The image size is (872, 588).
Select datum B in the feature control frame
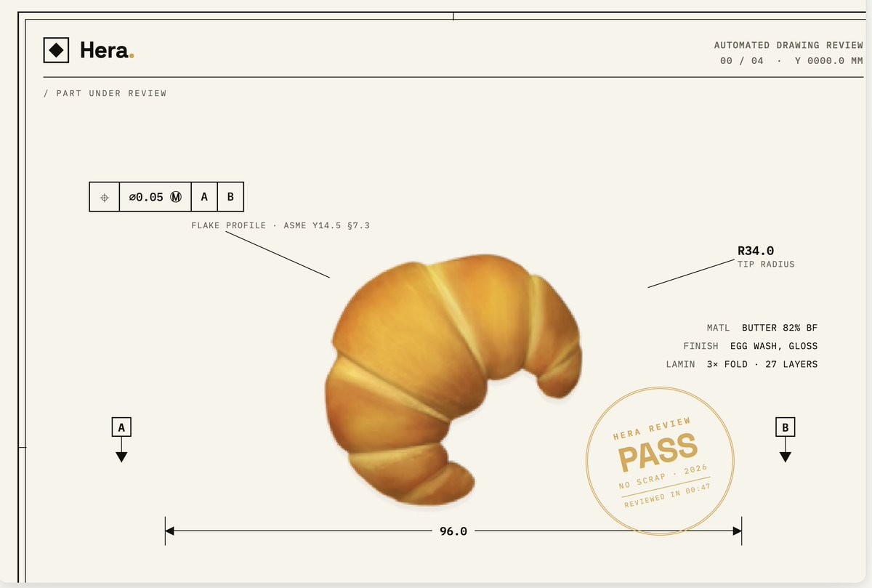pyautogui.click(x=230, y=197)
